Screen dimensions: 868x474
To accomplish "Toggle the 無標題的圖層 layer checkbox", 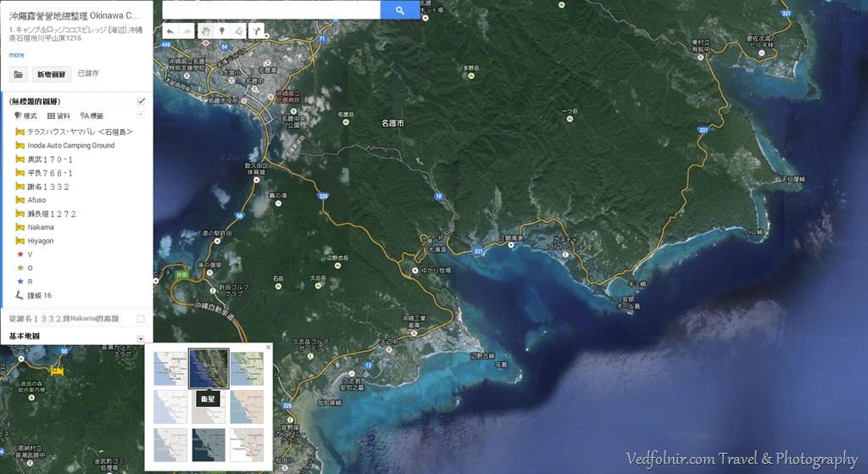I will coord(142,102).
